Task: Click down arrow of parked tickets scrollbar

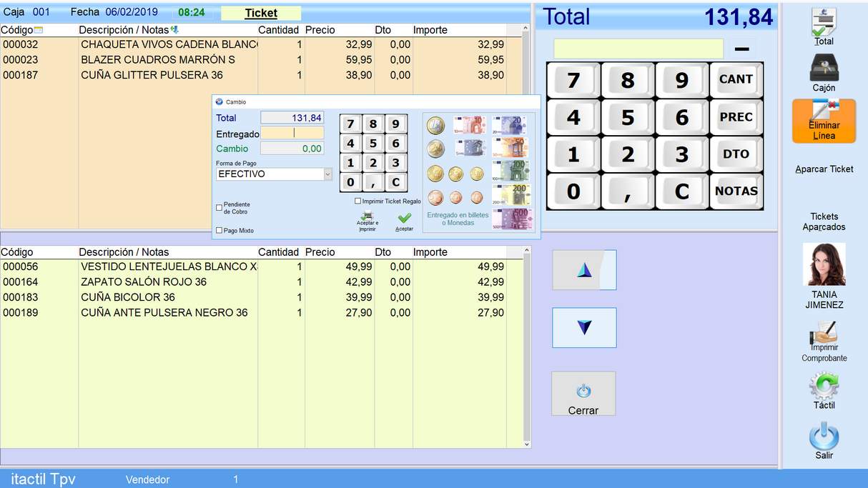Action: coord(528,444)
